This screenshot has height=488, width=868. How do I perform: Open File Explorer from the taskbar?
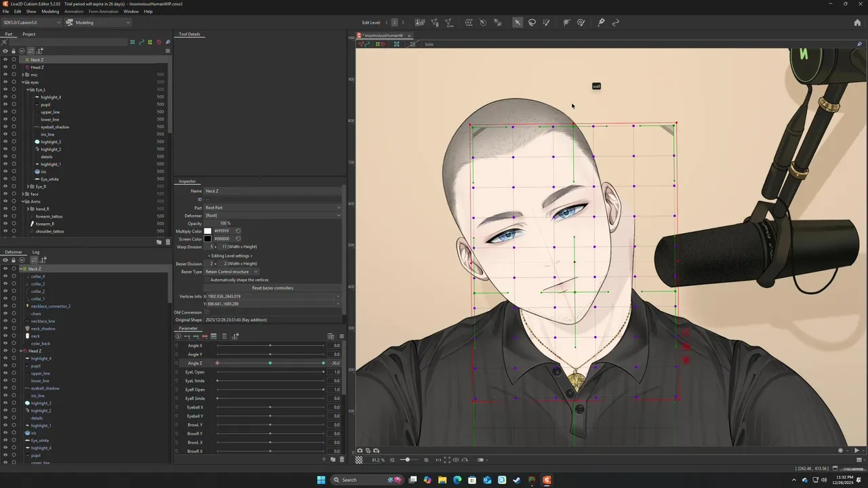(x=442, y=480)
